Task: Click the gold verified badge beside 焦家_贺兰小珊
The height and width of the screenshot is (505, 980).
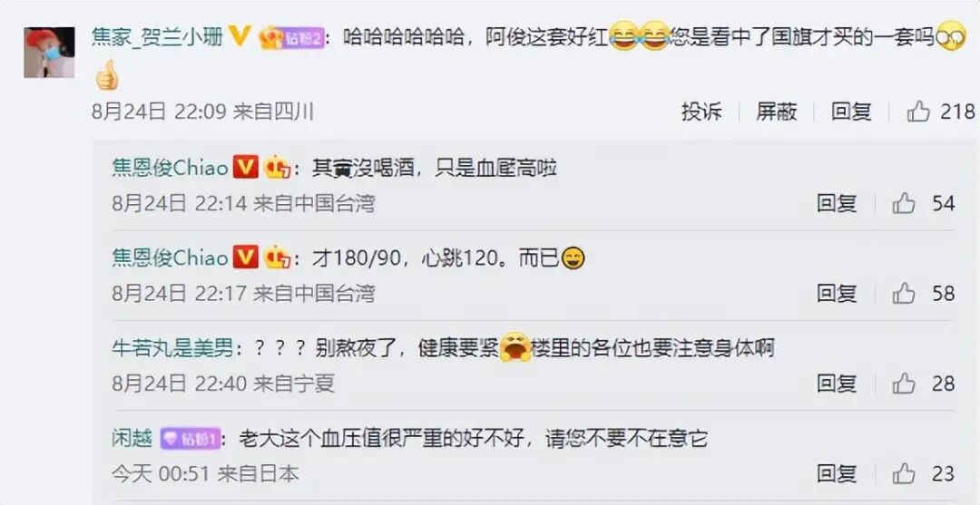Action: click(240, 37)
